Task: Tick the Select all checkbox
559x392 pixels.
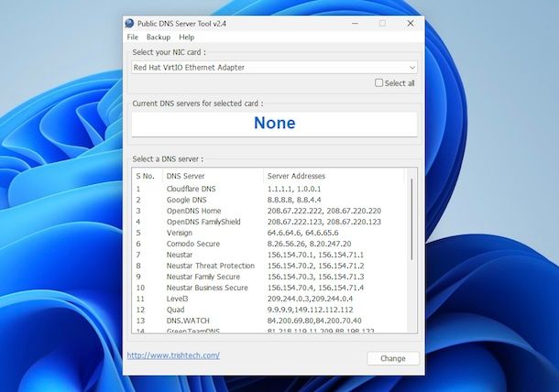Action: [378, 83]
